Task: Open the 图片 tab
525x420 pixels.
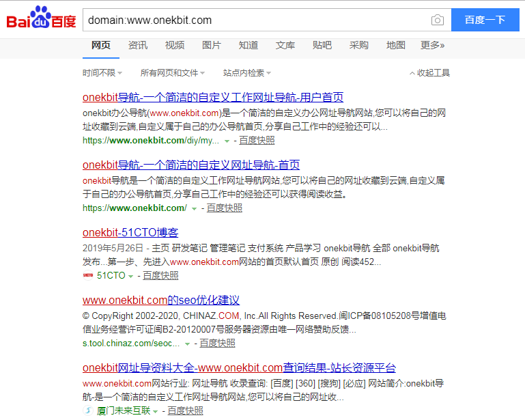Action: pyautogui.click(x=211, y=45)
